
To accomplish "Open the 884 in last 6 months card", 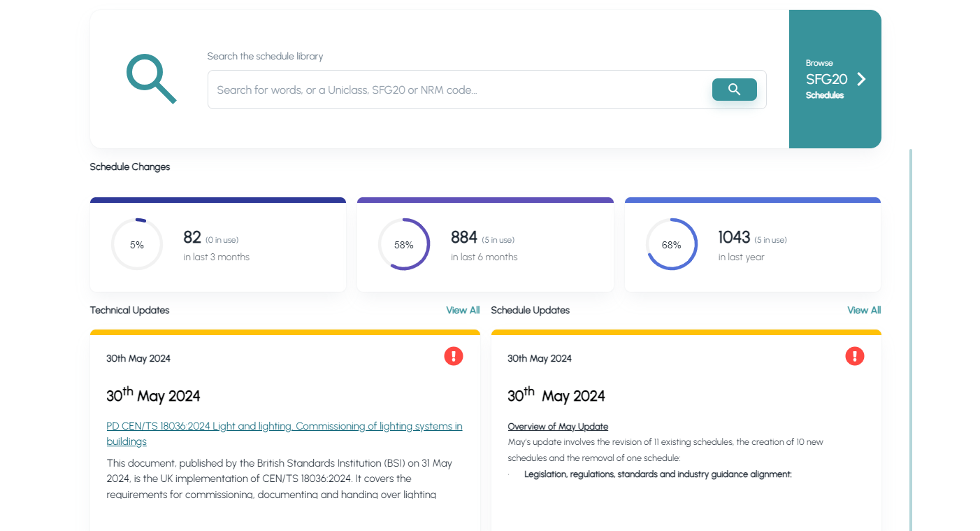I will point(485,245).
